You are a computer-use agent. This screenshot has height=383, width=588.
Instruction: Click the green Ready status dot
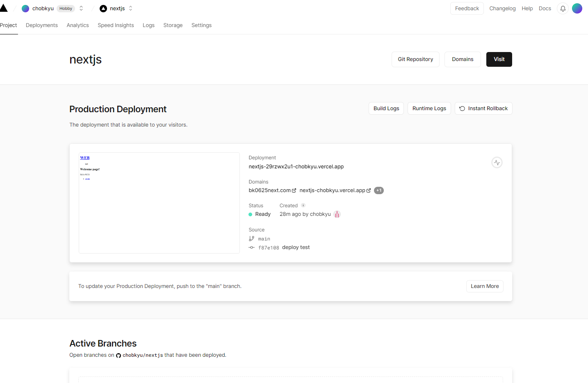pyautogui.click(x=251, y=214)
